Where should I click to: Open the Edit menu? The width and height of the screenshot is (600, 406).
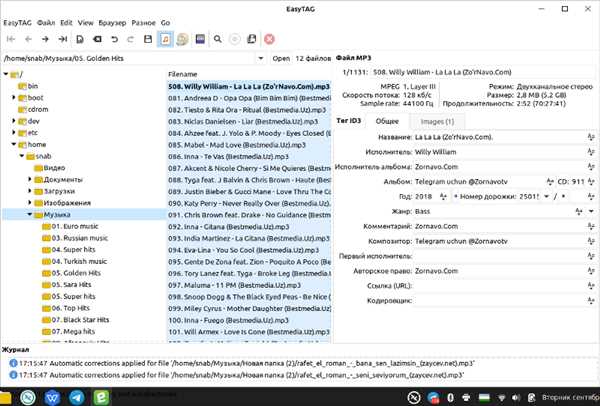66,23
